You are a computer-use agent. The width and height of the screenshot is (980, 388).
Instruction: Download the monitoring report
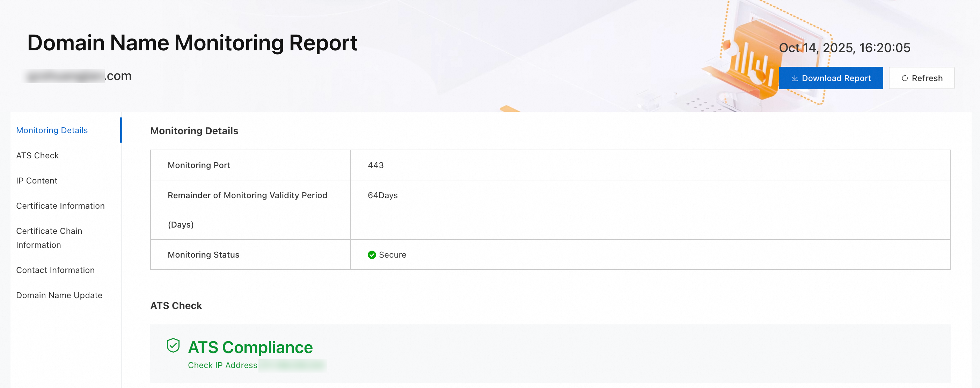coord(831,78)
